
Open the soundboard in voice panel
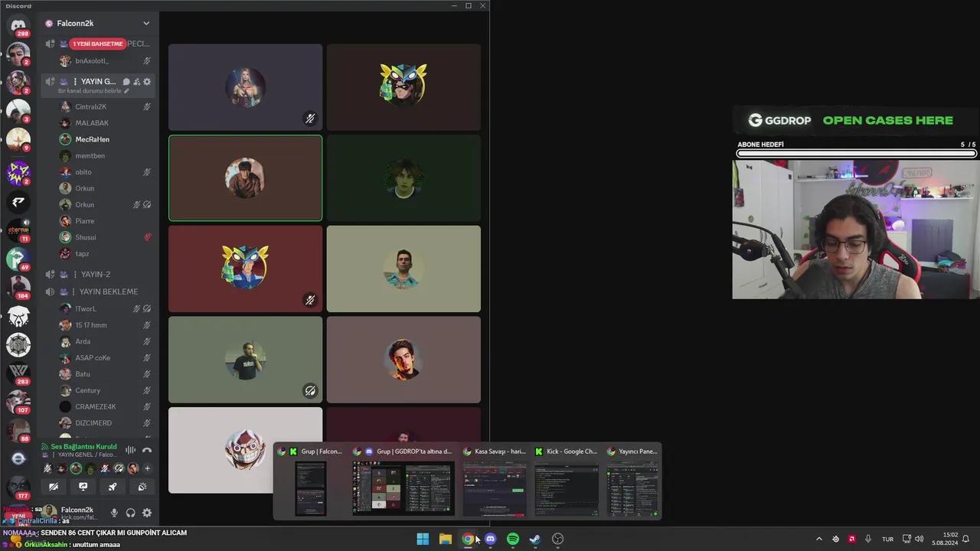tap(142, 487)
